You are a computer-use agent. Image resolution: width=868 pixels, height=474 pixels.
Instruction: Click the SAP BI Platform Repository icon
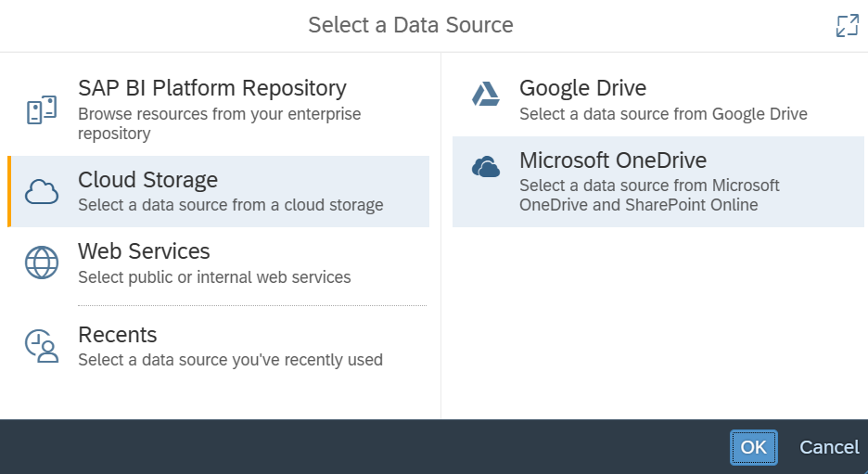(42, 109)
